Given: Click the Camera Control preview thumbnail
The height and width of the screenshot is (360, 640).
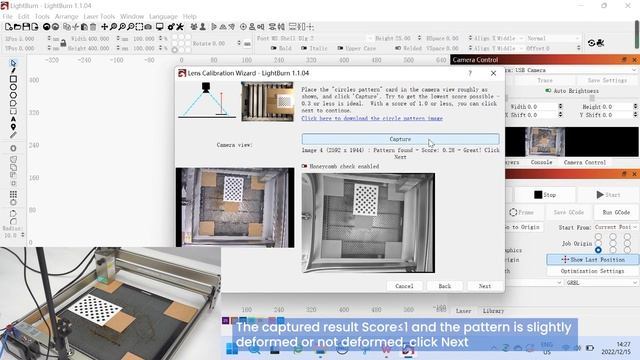Looking at the screenshot, I should 545,142.
